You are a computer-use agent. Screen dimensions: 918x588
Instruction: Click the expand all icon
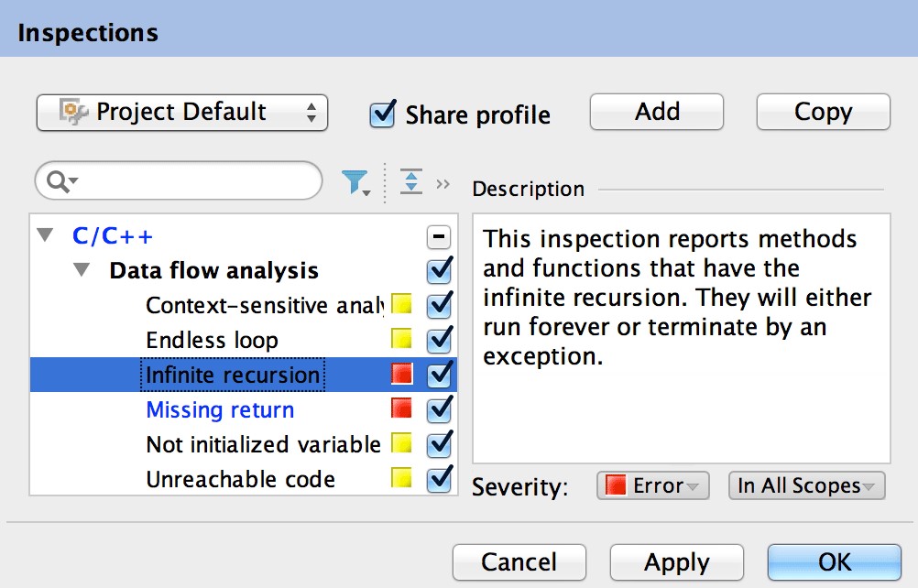coord(411,182)
